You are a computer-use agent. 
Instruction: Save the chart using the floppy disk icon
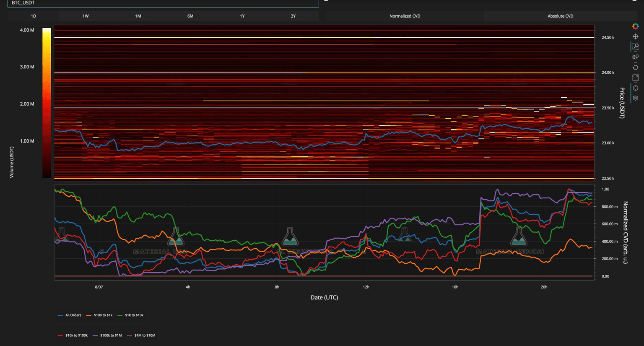(636, 77)
